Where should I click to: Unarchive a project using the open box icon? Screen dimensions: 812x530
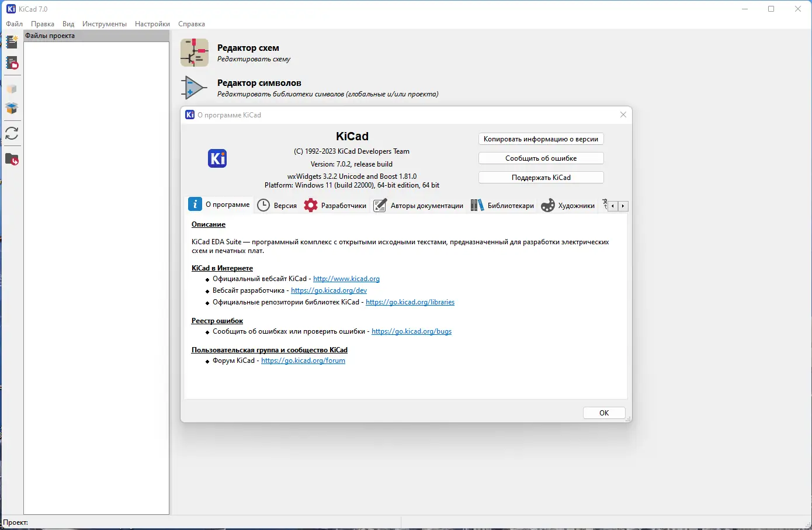[x=12, y=108]
